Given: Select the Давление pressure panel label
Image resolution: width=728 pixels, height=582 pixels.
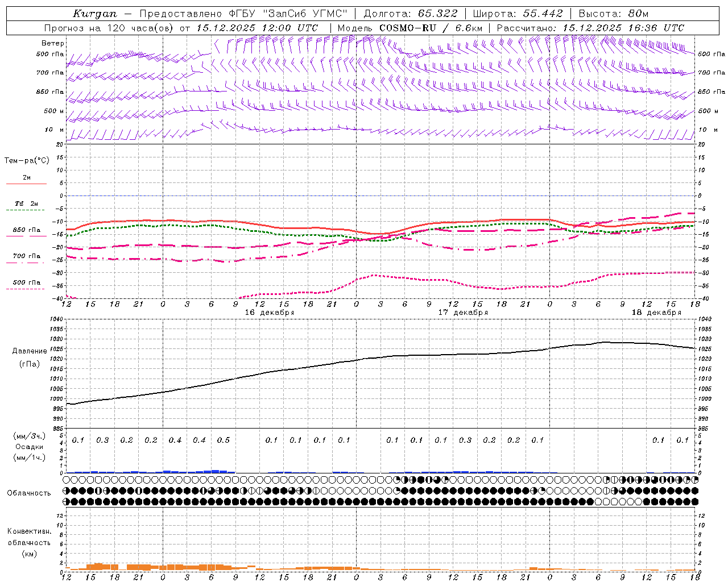Looking at the screenshot, I should (x=30, y=351).
